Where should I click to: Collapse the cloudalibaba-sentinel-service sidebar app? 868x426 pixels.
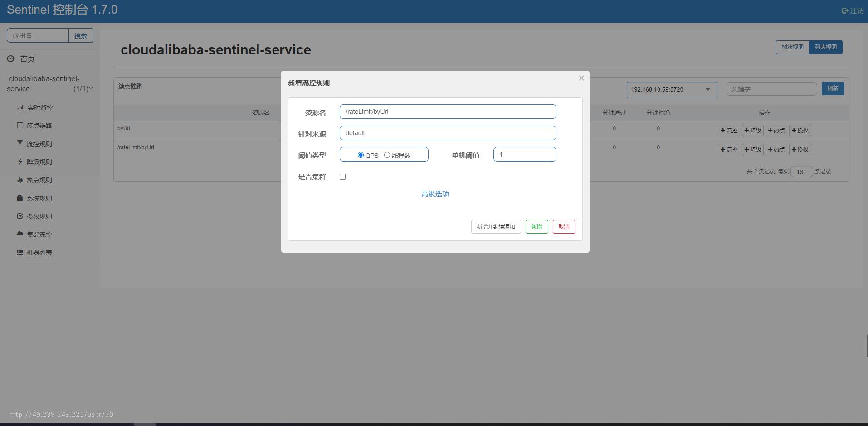[x=49, y=83]
